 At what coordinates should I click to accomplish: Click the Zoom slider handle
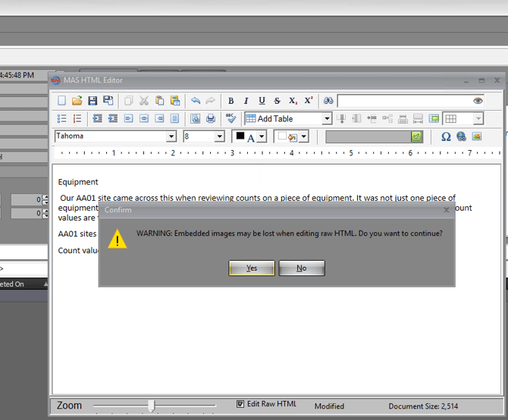pyautogui.click(x=152, y=406)
